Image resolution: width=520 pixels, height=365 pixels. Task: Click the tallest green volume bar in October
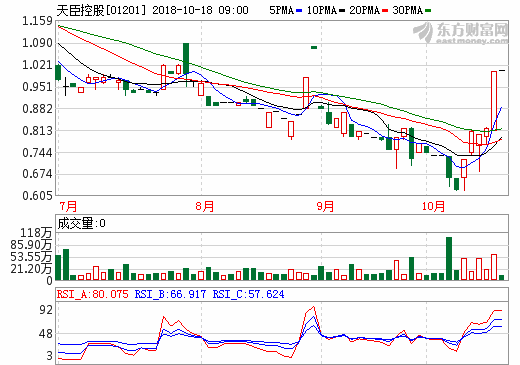click(449, 258)
